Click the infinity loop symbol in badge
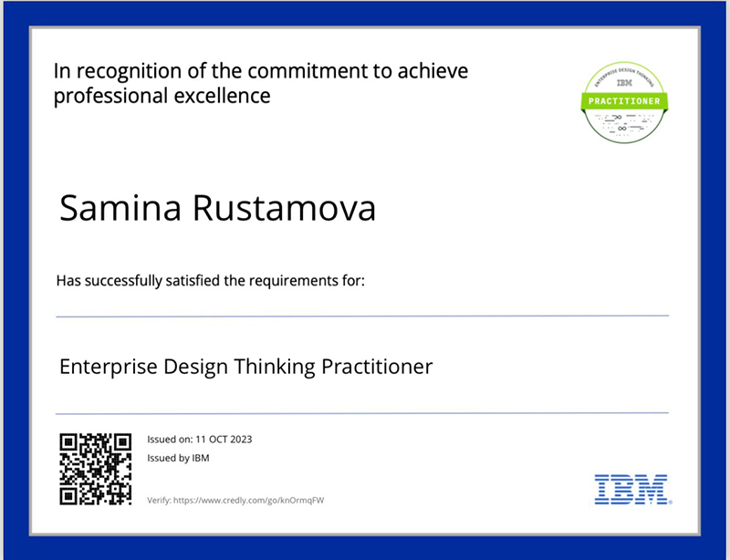The image size is (730, 560). 622,129
